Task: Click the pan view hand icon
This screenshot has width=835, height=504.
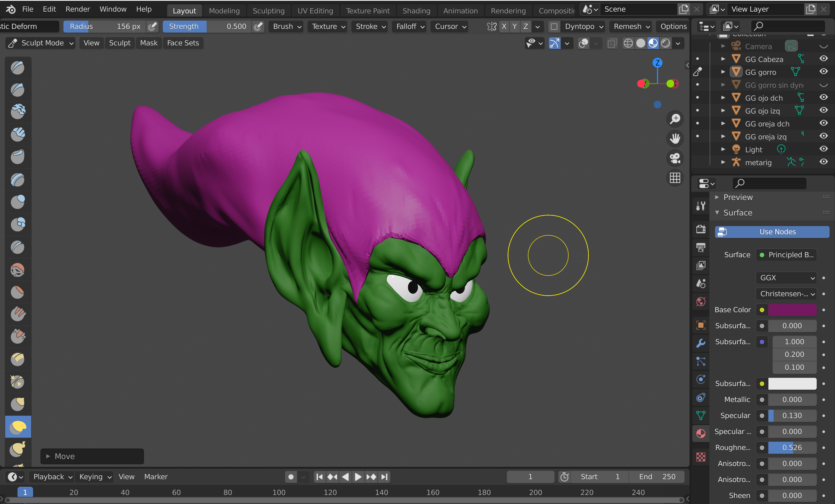Action: tap(675, 139)
